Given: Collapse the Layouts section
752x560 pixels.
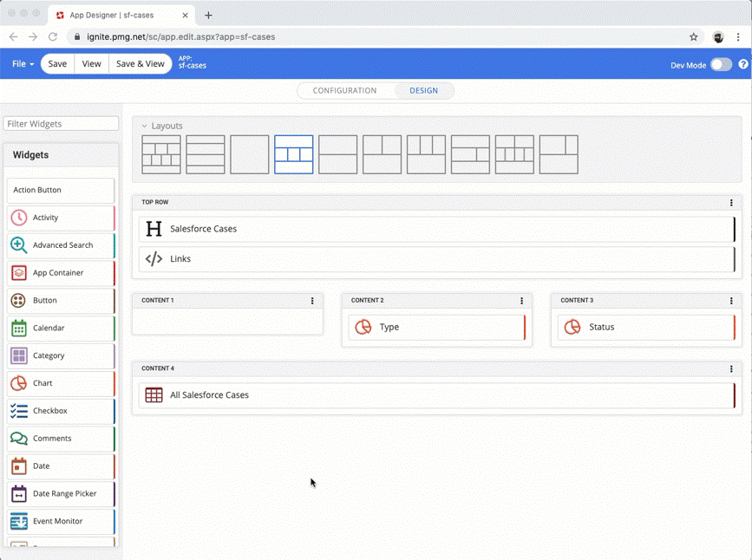Looking at the screenshot, I should click(x=144, y=126).
